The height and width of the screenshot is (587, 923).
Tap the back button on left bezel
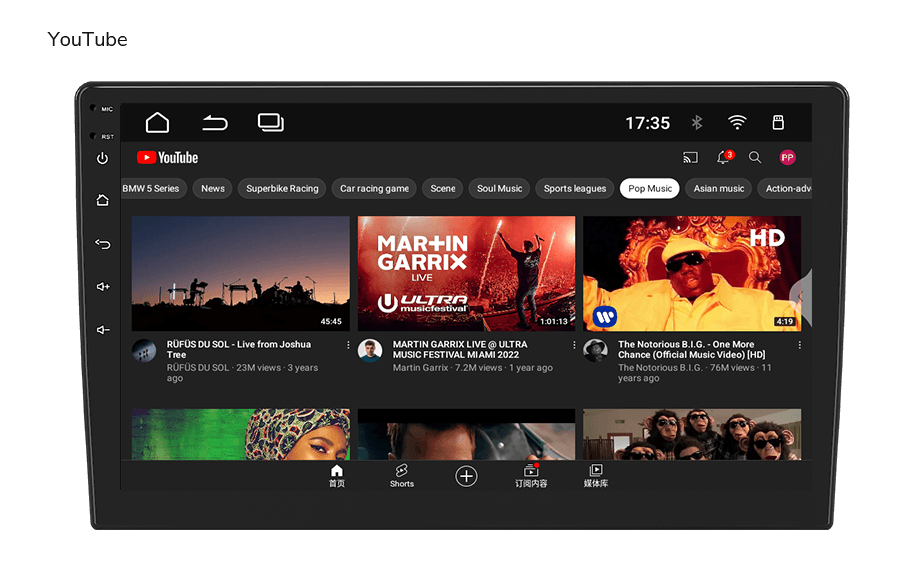[102, 244]
